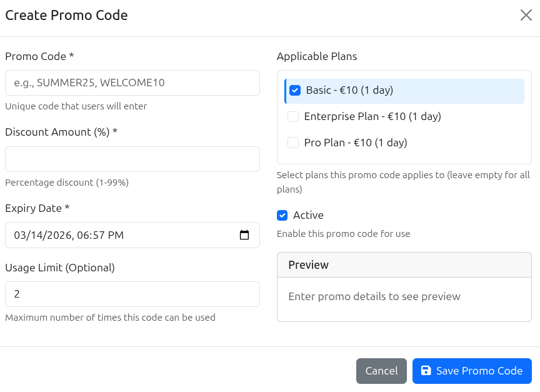Viewport: 540px width, 392px height.
Task: Click the Active label next to checkbox
Action: [307, 215]
